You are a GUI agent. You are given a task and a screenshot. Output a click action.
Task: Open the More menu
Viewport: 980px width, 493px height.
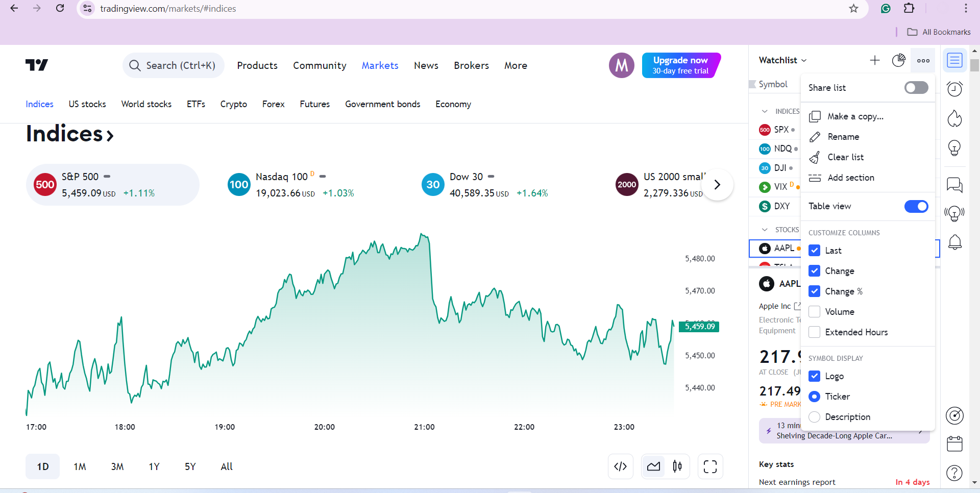point(516,65)
